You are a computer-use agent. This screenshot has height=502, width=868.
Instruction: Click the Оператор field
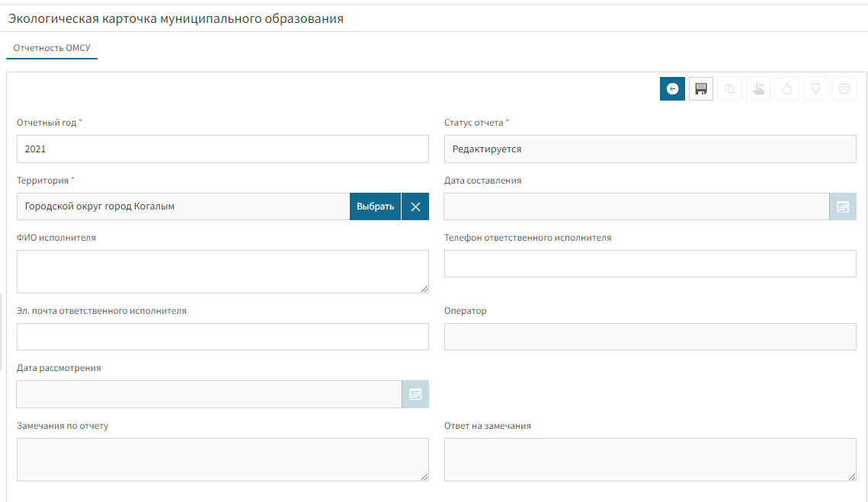(650, 337)
